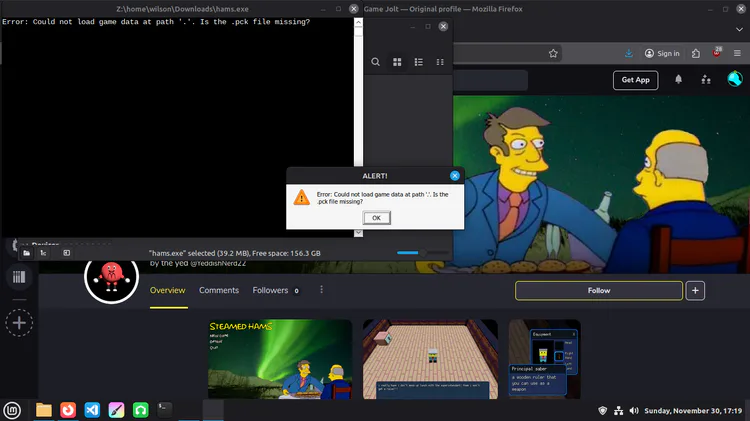This screenshot has width=750, height=421.
Task: Click Sign in on Firefox toolbar
Action: [x=662, y=54]
